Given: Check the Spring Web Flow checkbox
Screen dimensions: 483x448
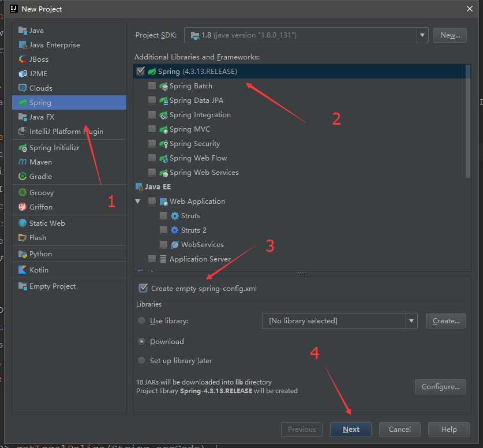Looking at the screenshot, I should 152,158.
